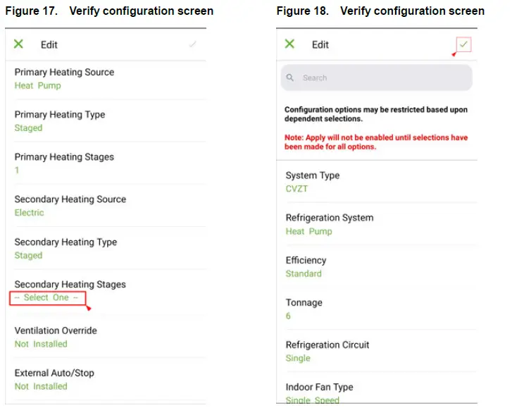Open Secondary Heating Stages 'Select One' option
The width and height of the screenshot is (512, 420).
click(46, 297)
